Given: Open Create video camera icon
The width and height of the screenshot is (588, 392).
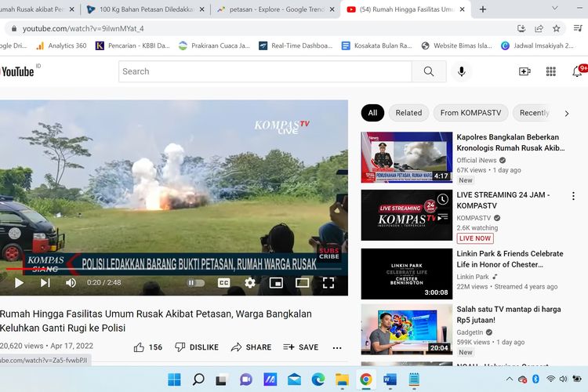Looking at the screenshot, I should click(524, 71).
